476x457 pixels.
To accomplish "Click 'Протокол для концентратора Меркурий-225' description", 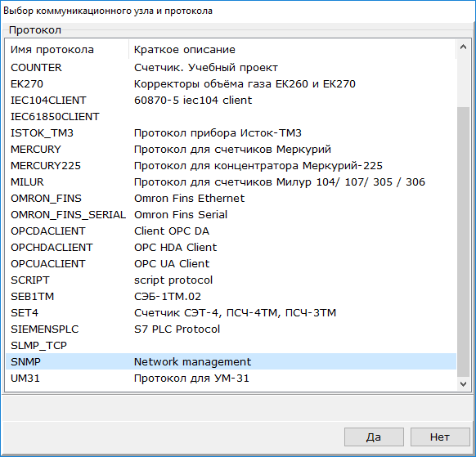I will 258,166.
